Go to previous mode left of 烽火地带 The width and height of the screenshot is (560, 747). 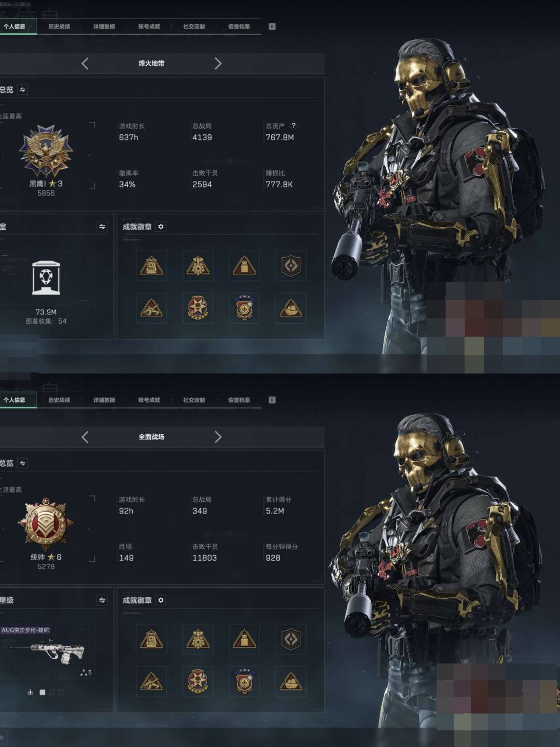[x=85, y=64]
